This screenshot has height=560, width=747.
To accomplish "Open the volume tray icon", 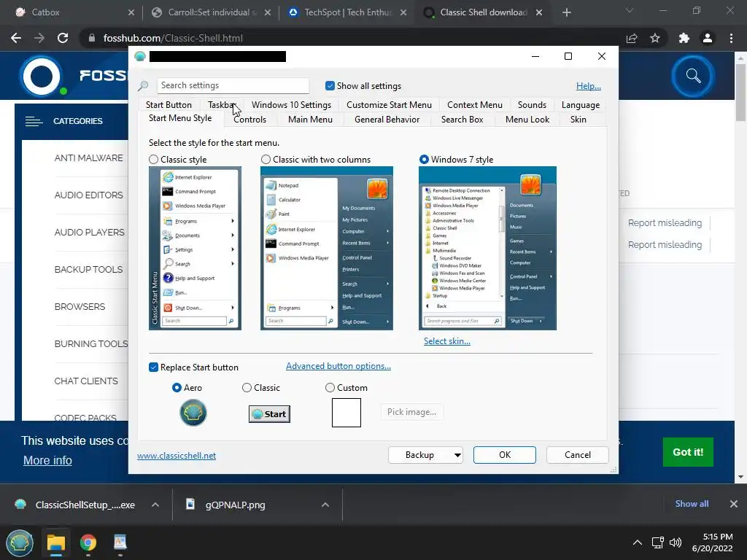I will click(676, 542).
